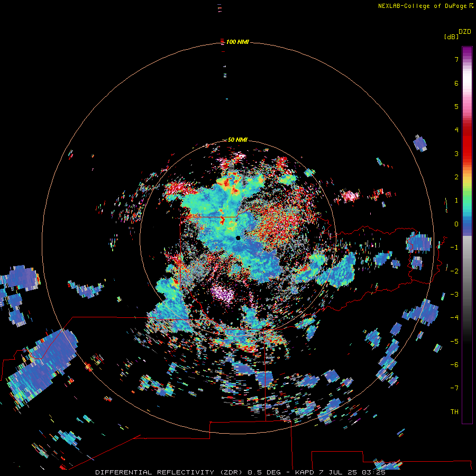Viewport: 476px width, 476px height.
Task: Click the KAPD station identifier
Action: click(305, 472)
